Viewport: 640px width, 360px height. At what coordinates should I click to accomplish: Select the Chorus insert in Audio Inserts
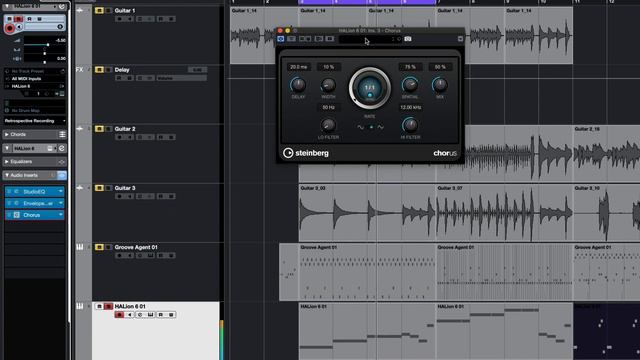tap(35, 215)
